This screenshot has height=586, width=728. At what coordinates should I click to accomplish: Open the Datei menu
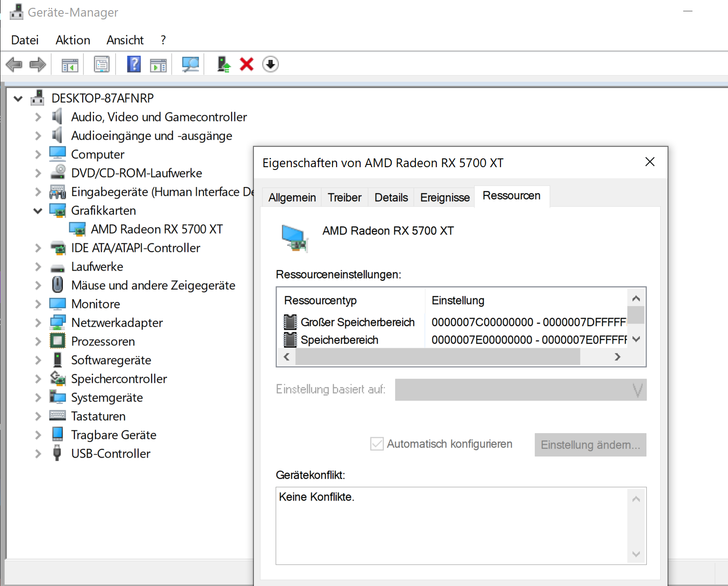pyautogui.click(x=25, y=40)
